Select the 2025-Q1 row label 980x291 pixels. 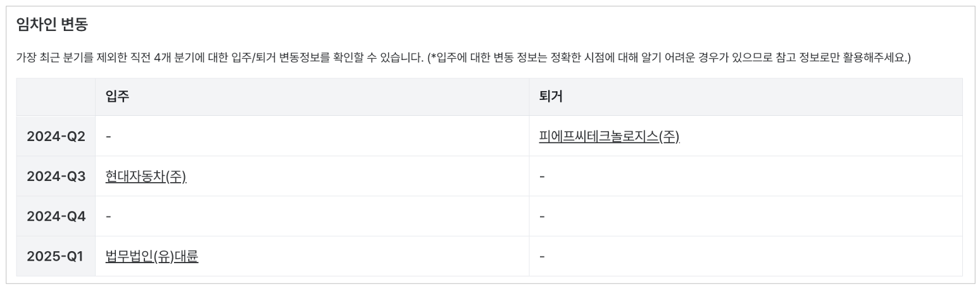coord(54,257)
